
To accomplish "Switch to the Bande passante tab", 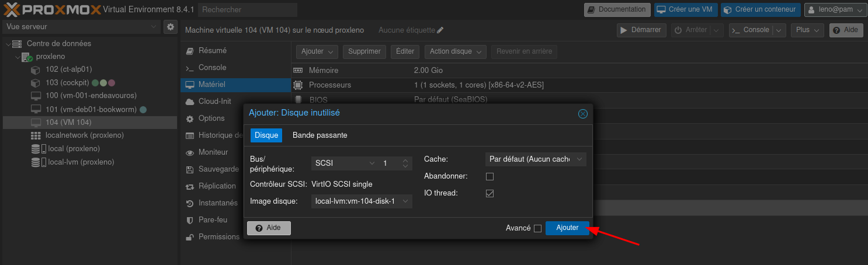I will coord(320,135).
